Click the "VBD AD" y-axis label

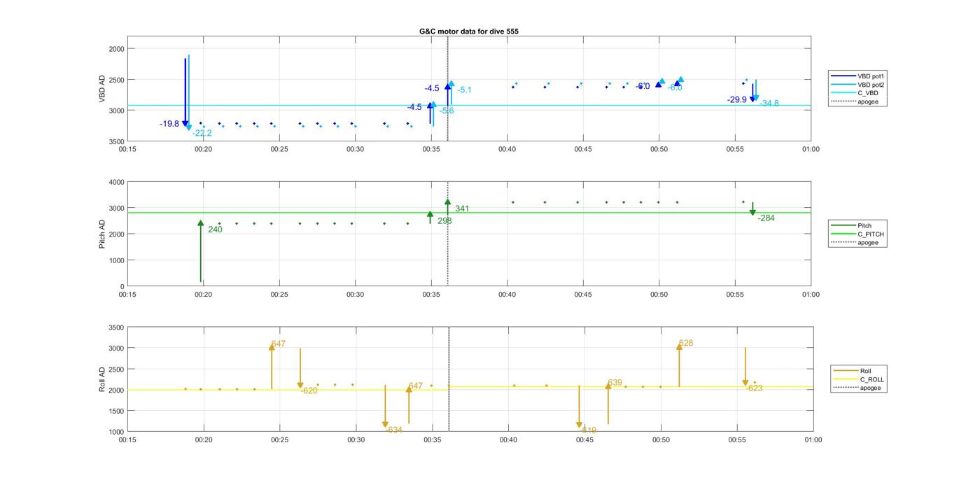click(x=101, y=90)
